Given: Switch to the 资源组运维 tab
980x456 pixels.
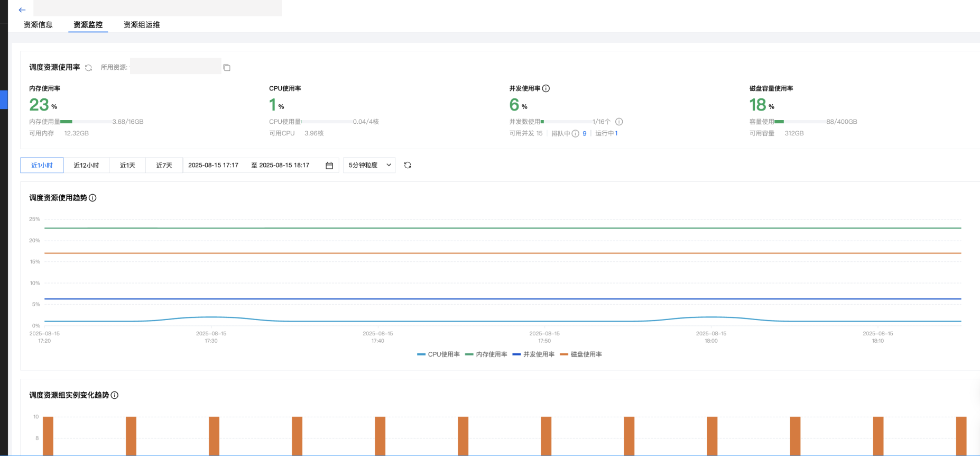Looking at the screenshot, I should coord(142,25).
